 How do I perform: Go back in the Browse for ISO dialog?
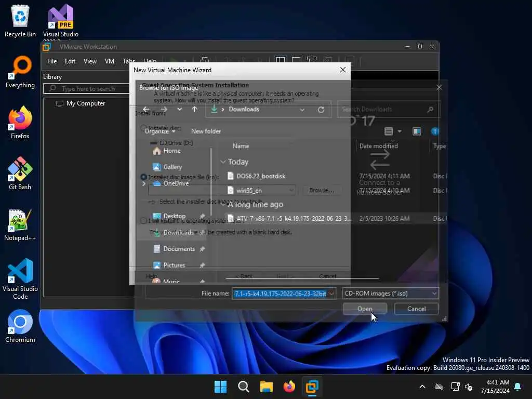click(x=146, y=109)
